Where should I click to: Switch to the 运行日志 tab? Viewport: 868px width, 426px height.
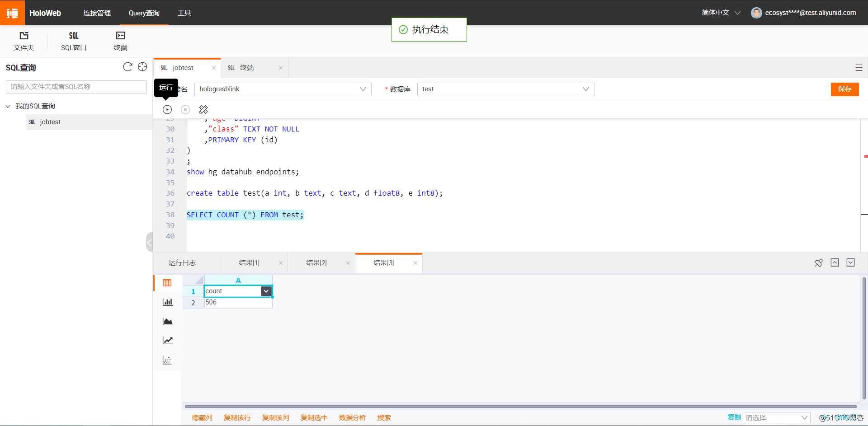(182, 263)
